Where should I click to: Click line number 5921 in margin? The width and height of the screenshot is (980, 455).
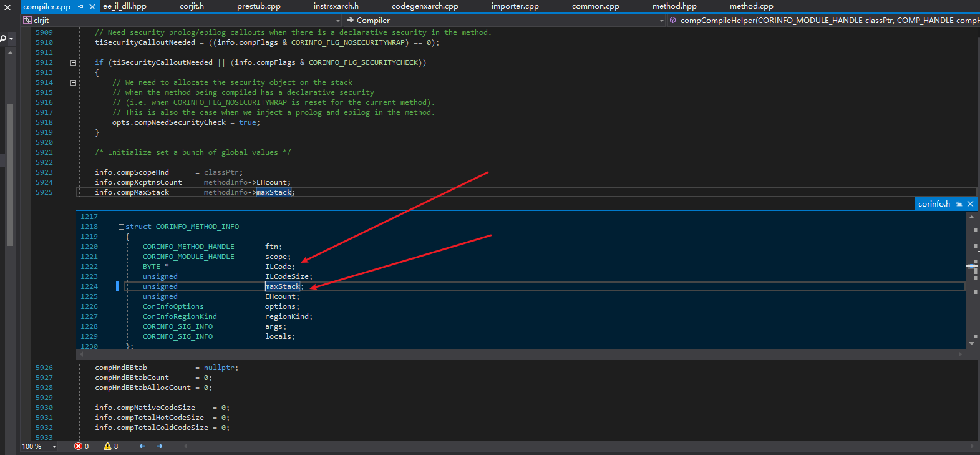44,152
